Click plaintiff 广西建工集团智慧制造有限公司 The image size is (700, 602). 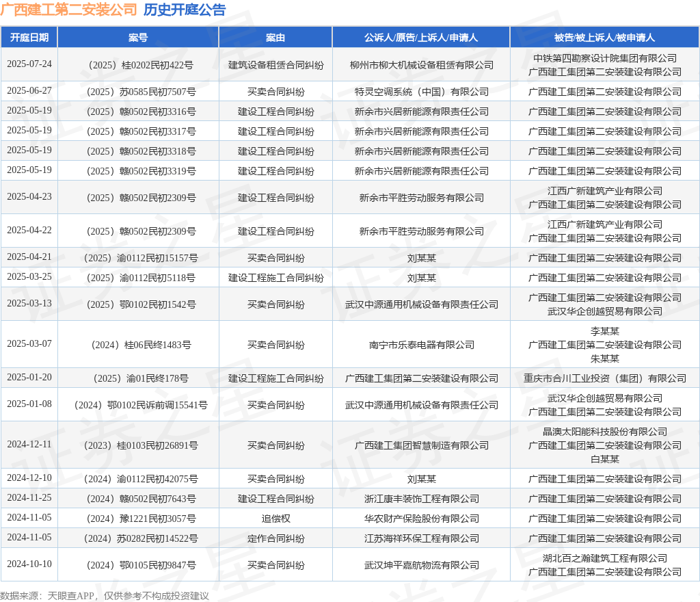click(x=421, y=445)
